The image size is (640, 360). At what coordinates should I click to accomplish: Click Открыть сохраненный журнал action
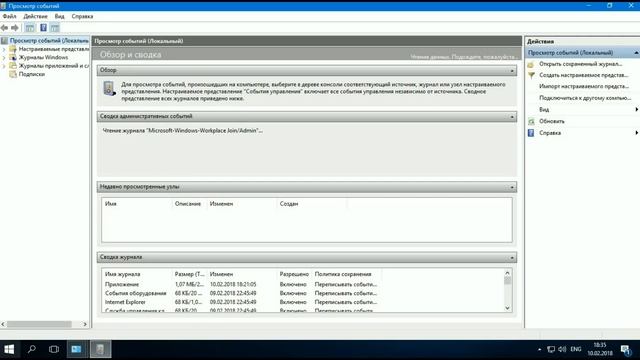[x=580, y=64]
